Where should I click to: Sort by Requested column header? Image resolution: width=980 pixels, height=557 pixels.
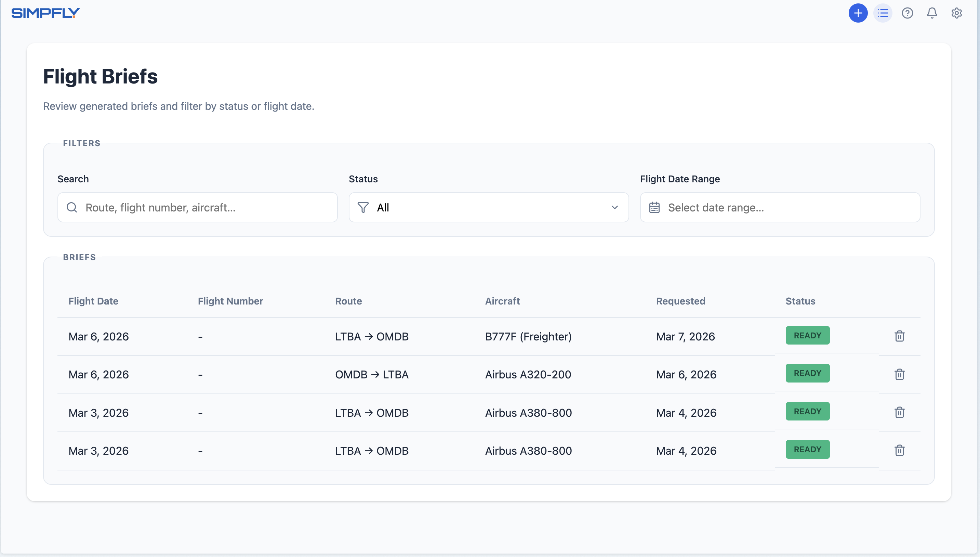(x=680, y=301)
